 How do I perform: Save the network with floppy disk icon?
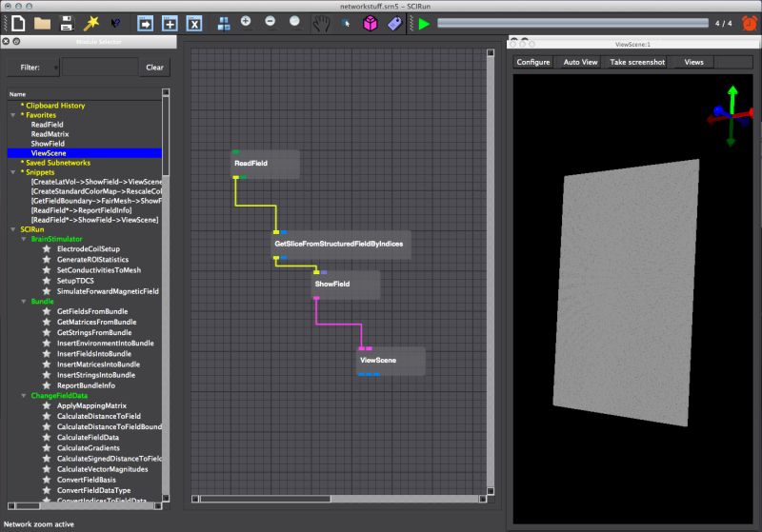click(x=66, y=23)
